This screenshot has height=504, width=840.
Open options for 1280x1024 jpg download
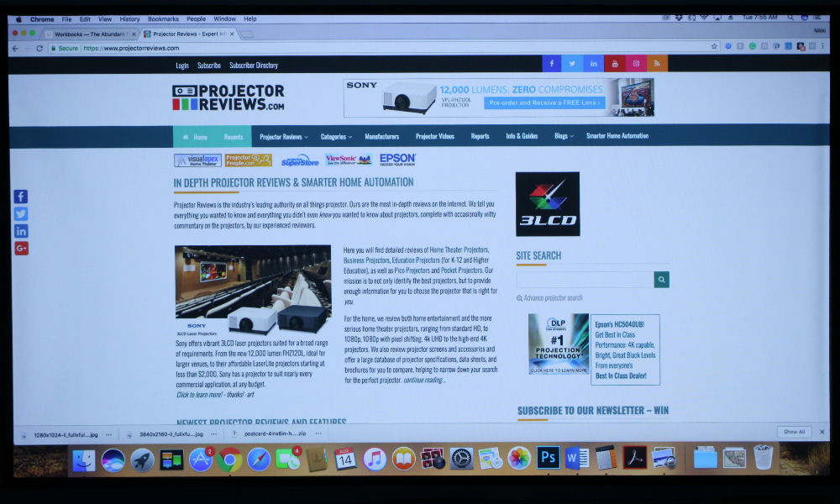(109, 434)
